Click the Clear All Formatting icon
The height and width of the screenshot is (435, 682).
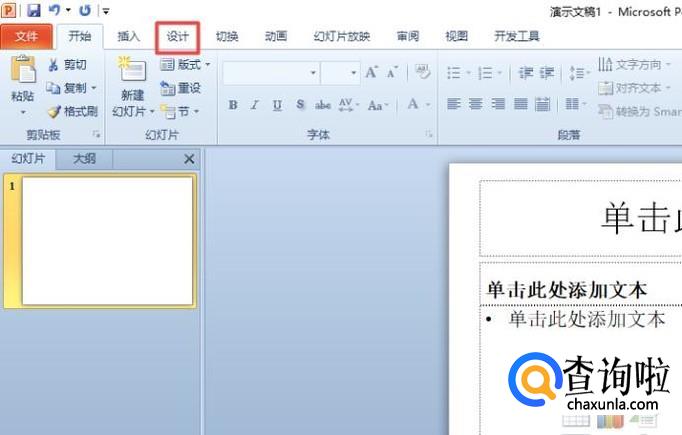pos(422,72)
